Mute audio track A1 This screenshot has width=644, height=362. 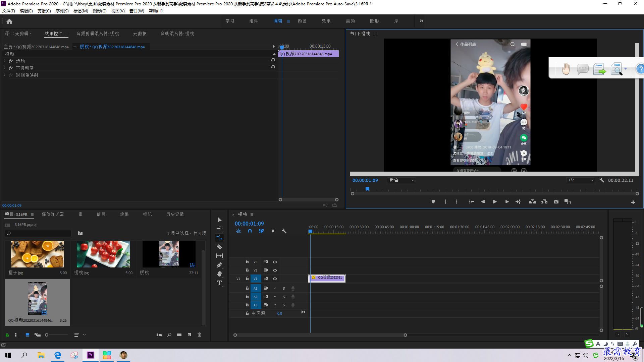275,288
